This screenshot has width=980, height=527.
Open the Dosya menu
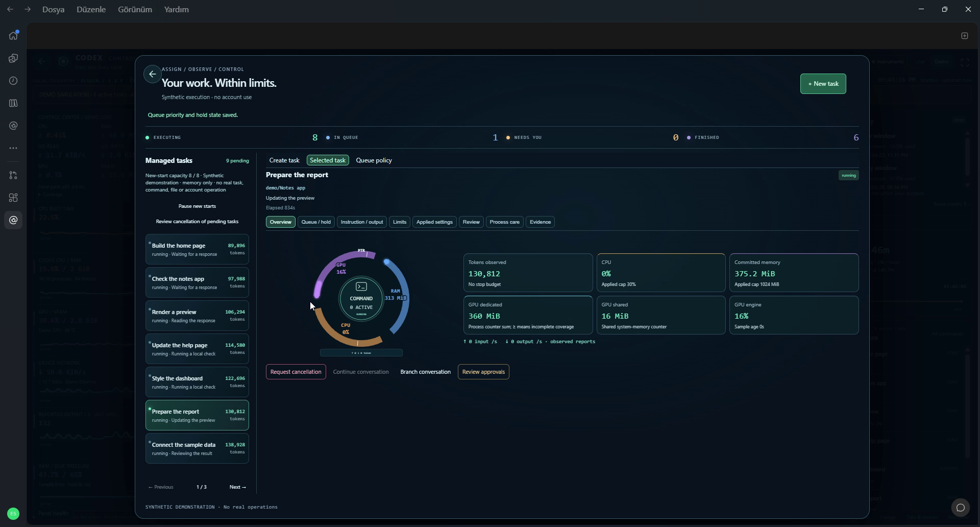[x=53, y=10]
